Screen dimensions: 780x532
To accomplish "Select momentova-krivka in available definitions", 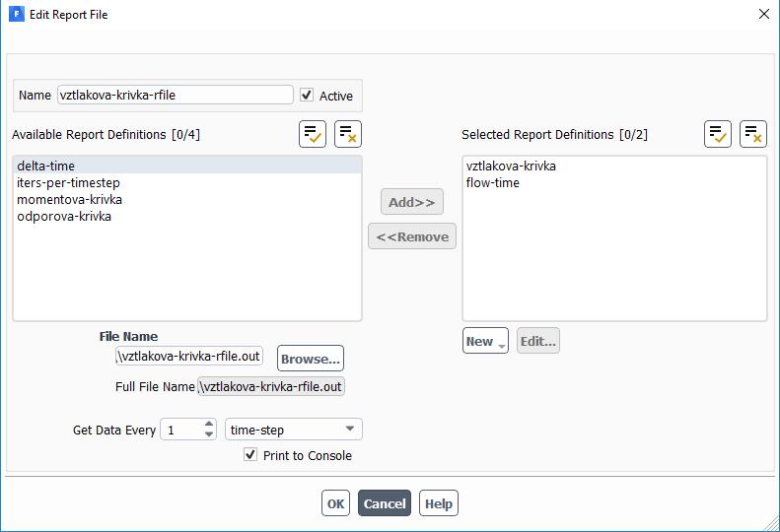I will [187, 199].
